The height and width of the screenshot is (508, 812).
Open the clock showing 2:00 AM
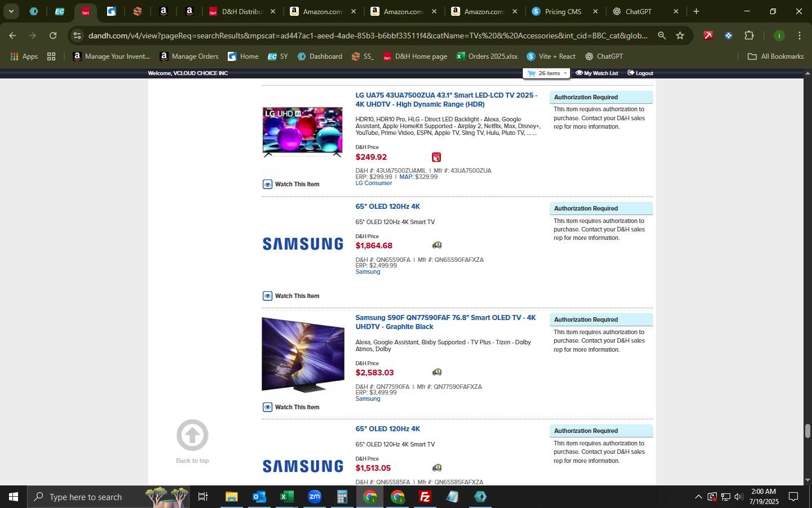tap(764, 497)
